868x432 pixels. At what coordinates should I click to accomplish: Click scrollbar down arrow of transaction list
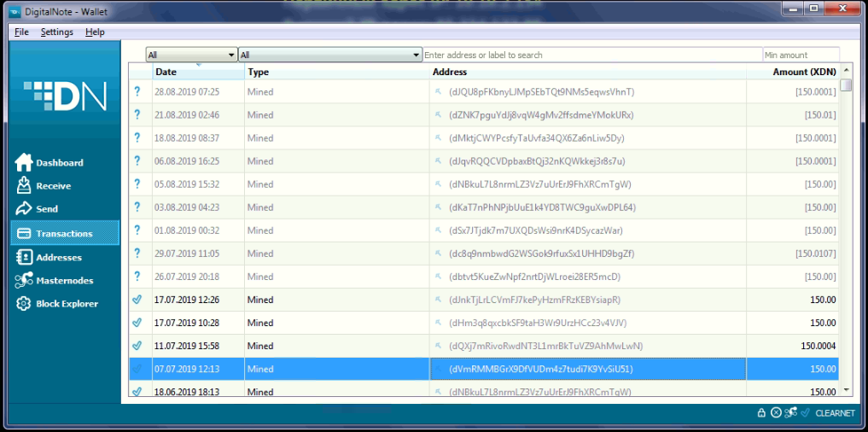click(846, 390)
